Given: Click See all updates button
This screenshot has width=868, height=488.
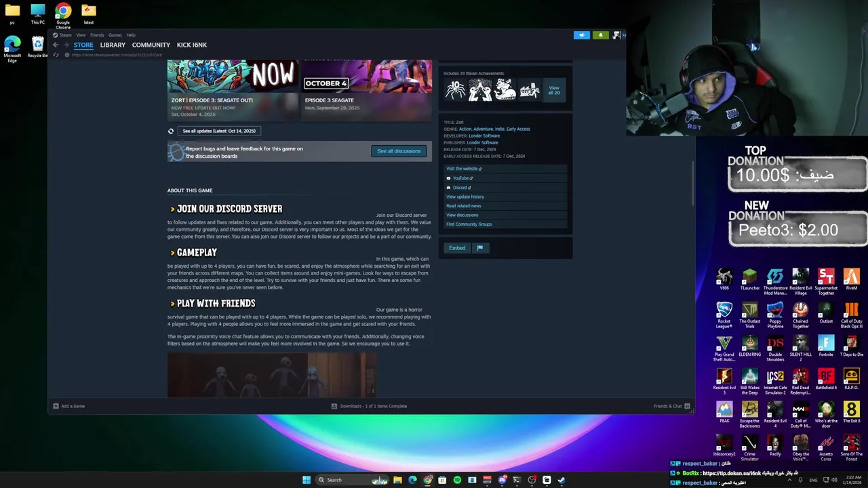Looking at the screenshot, I should (x=219, y=131).
